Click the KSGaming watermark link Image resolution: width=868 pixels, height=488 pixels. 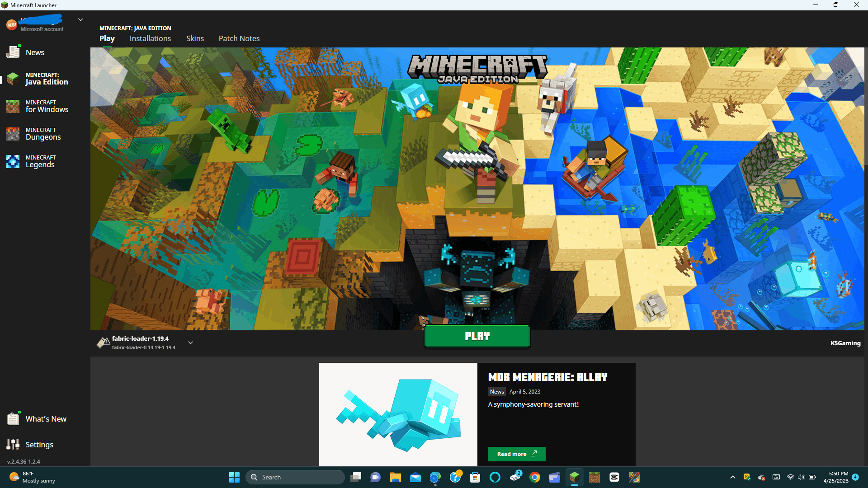(x=845, y=343)
